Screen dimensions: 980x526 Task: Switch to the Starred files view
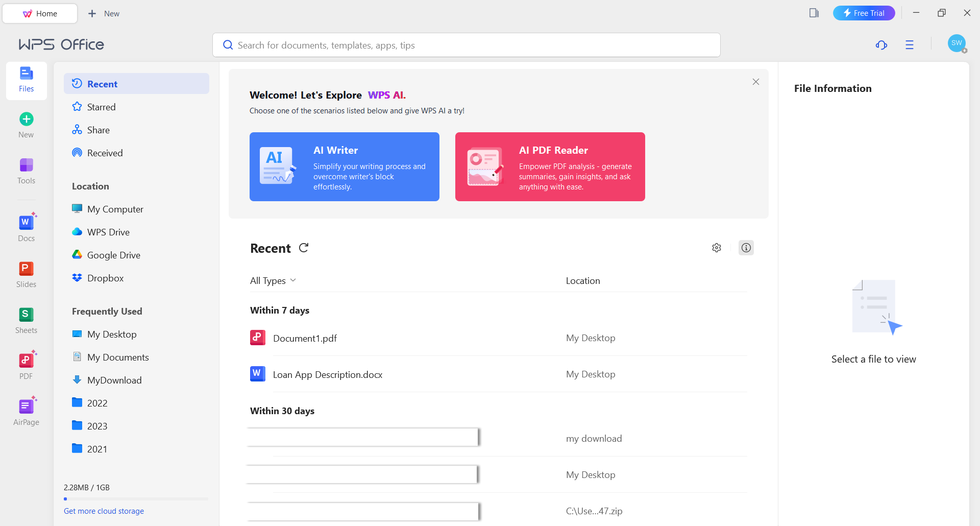pos(101,107)
